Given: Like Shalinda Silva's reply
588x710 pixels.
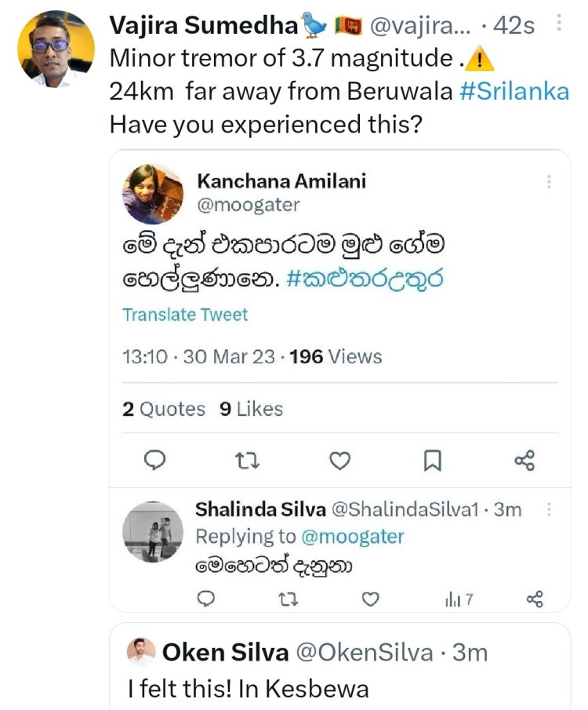Looking at the screenshot, I should (370, 600).
